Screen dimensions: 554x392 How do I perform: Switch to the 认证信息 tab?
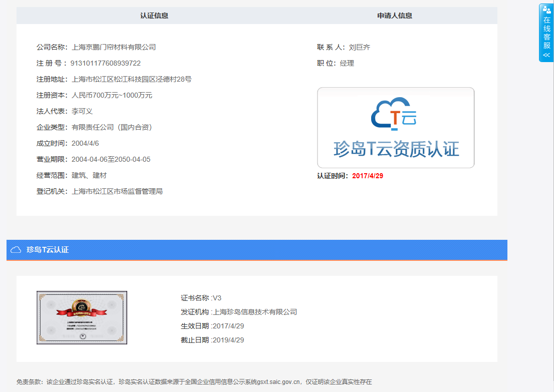[154, 16]
